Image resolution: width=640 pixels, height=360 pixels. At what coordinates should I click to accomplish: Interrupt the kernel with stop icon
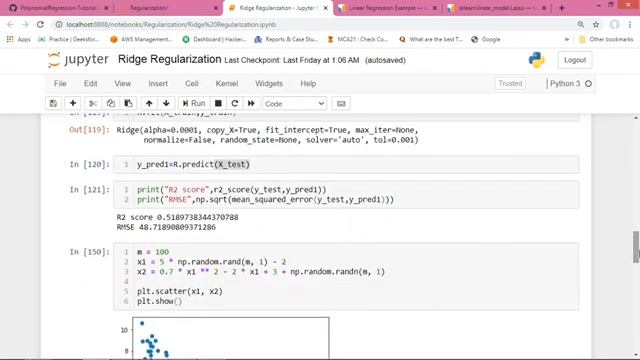pos(218,104)
